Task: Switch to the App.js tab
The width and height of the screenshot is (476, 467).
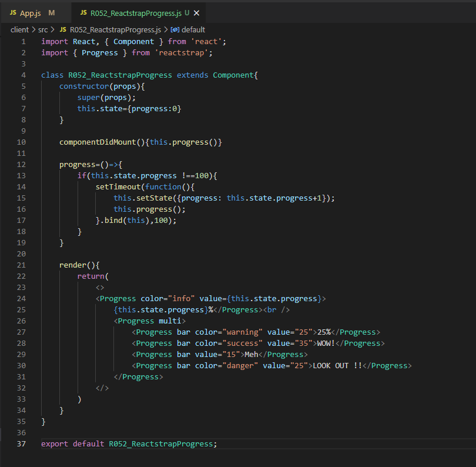Action: [36, 13]
